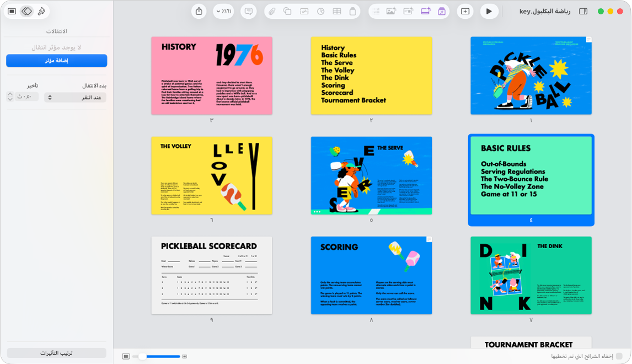The image size is (632, 364).
Task: Select The Dink slide
Action: [531, 275]
